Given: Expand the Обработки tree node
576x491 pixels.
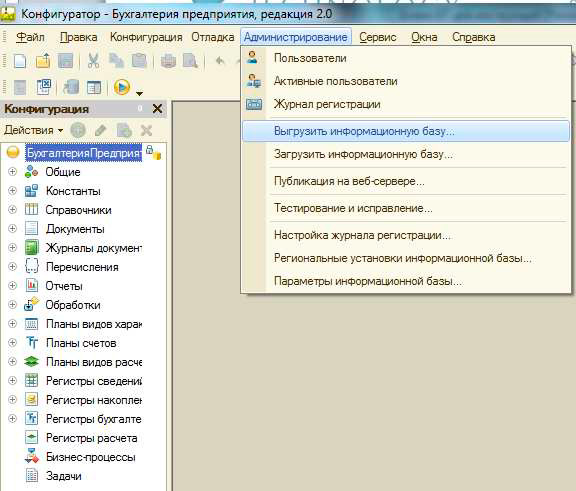Looking at the screenshot, I should pos(12,304).
